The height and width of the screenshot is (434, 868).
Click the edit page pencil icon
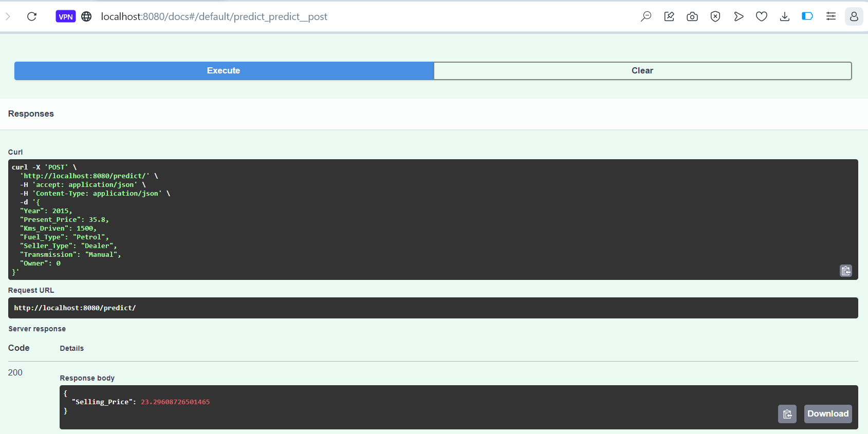669,16
